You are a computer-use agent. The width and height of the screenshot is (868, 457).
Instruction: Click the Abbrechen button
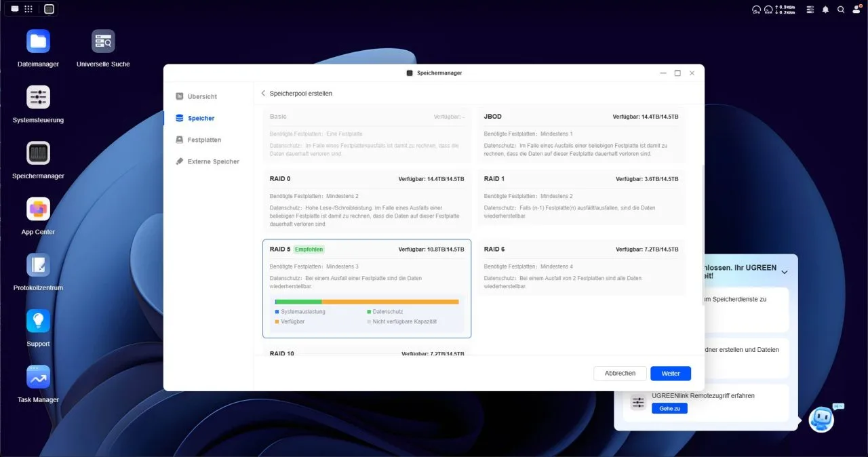tap(620, 374)
